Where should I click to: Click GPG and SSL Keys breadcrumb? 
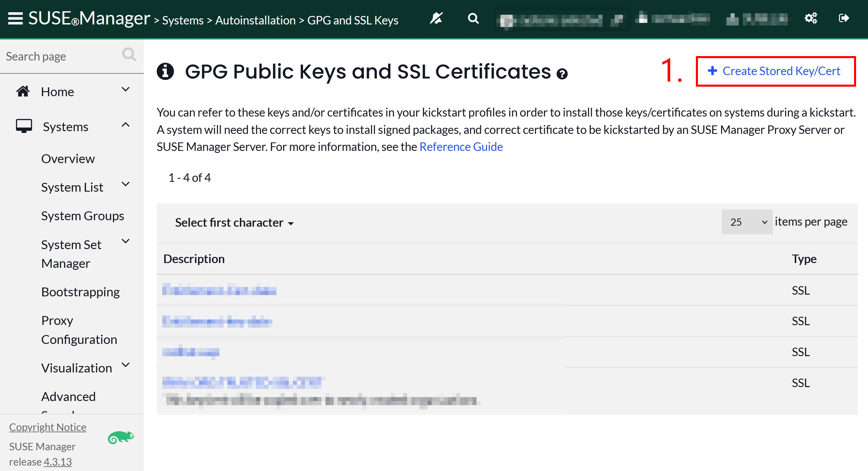(353, 20)
